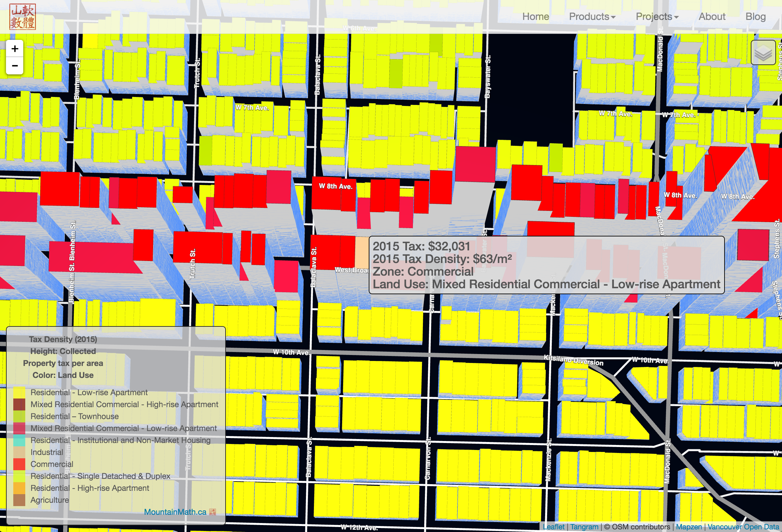Open the Tangram attribution link
The width and height of the screenshot is (782, 532).
click(x=584, y=527)
